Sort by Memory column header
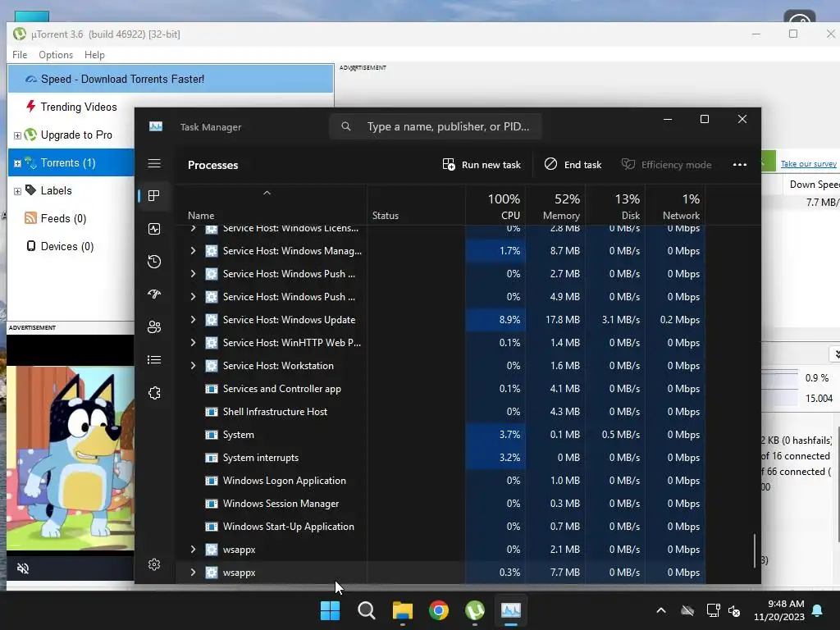The width and height of the screenshot is (840, 630). 555,206
